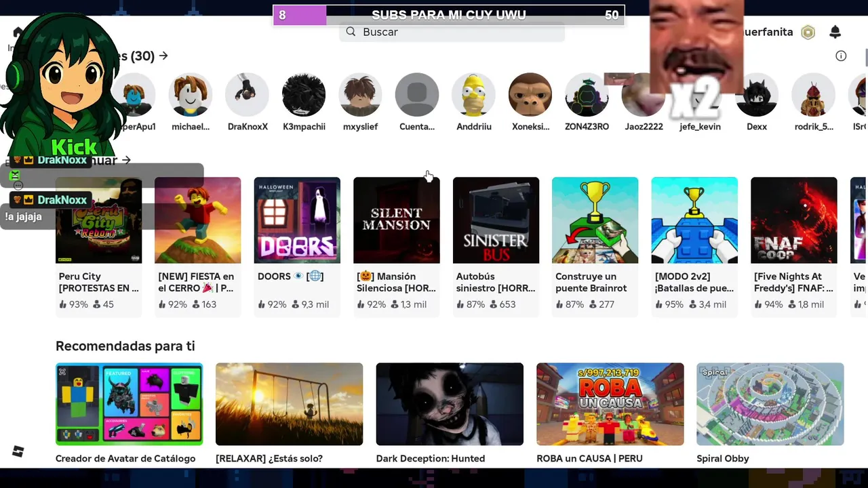Click the Roblox logo icon at bottom left
Viewport: 868px width, 488px height.
coord(18,451)
